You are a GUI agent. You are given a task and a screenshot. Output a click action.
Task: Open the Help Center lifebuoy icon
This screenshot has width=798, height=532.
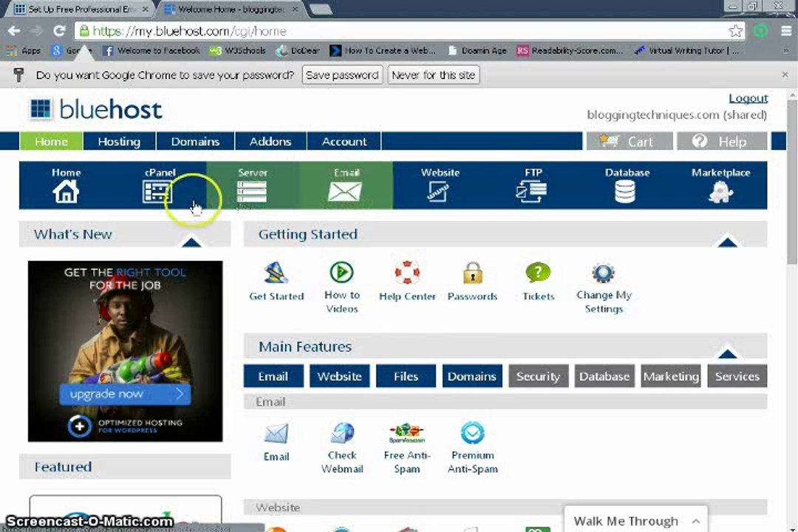tap(407, 273)
